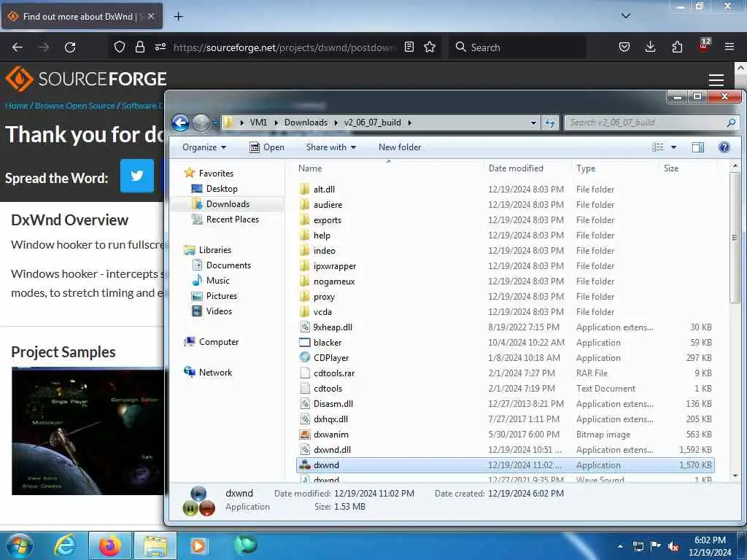The height and width of the screenshot is (560, 747).
Task: Select the cdtools.rar file
Action: (505, 373)
